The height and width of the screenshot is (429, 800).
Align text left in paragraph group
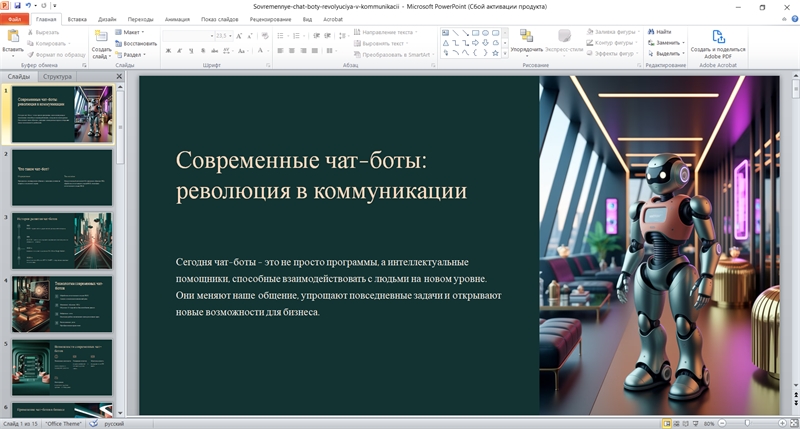(x=280, y=51)
